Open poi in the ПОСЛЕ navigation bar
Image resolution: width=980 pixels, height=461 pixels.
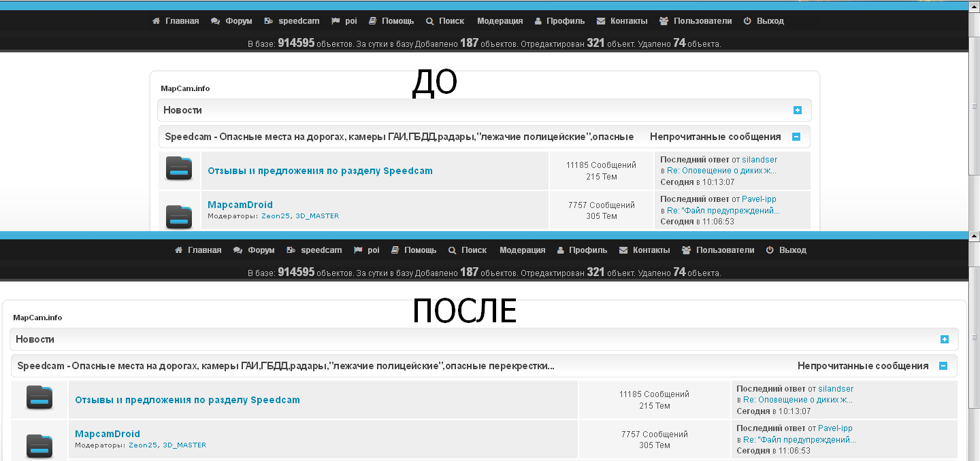point(374,250)
